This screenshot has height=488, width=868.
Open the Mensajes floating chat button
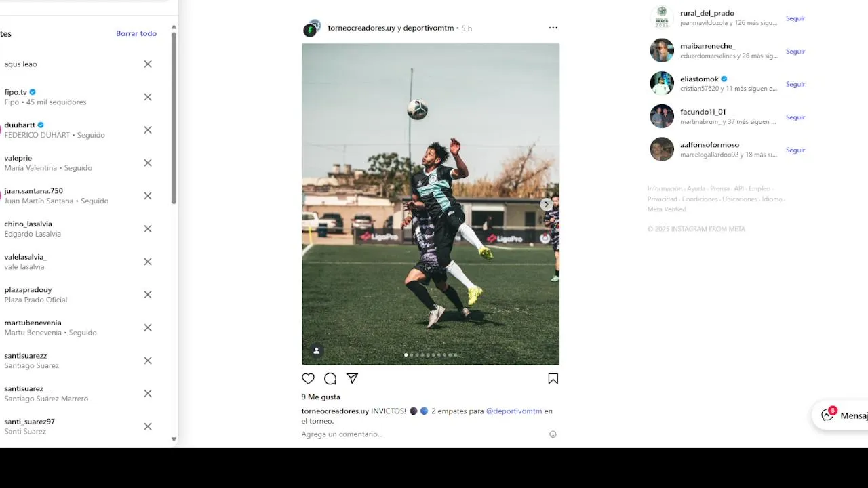842,415
